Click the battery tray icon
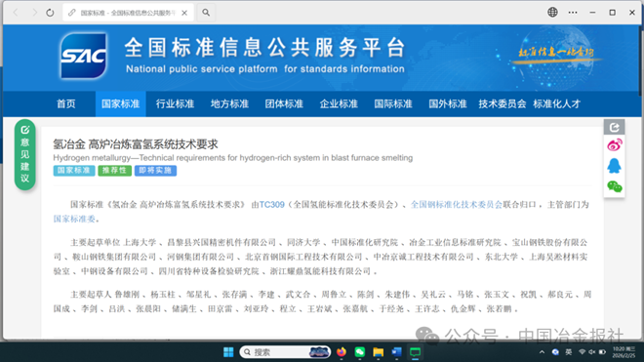The image size is (644, 362). 602,352
